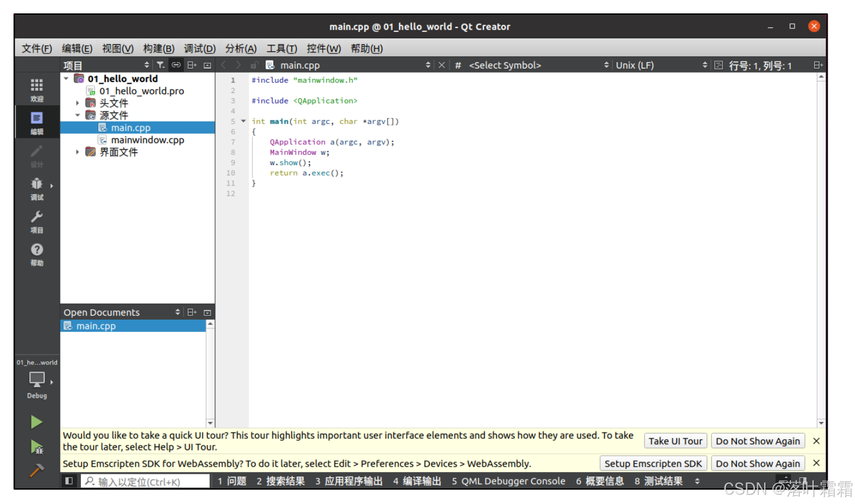
Task: Toggle synchronize with editor link icon
Action: pos(176,65)
